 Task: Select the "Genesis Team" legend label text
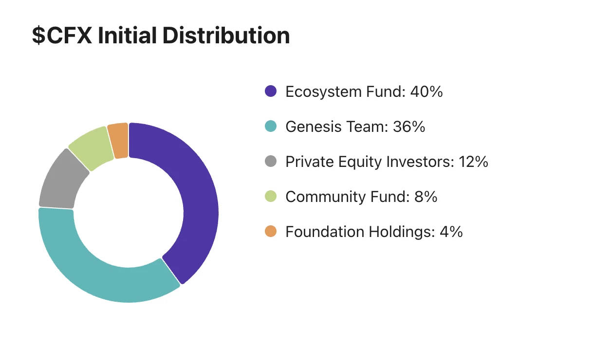tap(335, 127)
